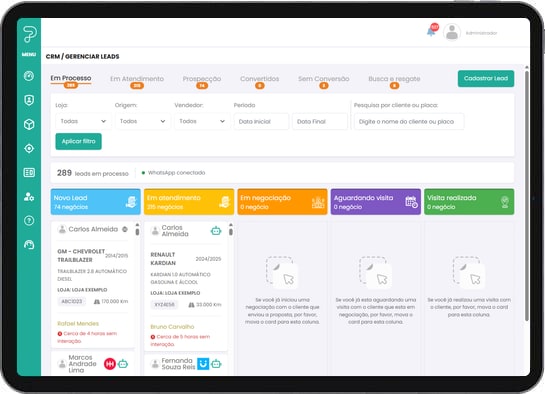
Task: Click the plate tag ABC1D23
Action: click(x=72, y=301)
